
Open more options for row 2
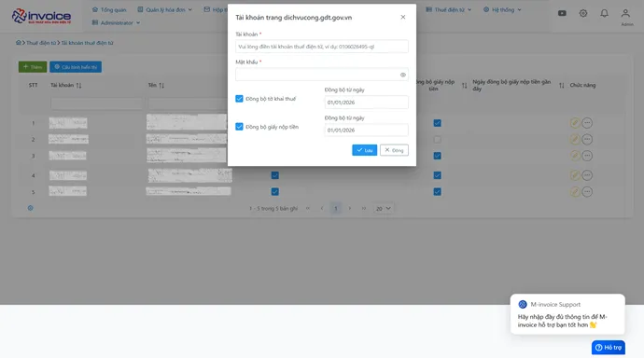[x=587, y=140]
